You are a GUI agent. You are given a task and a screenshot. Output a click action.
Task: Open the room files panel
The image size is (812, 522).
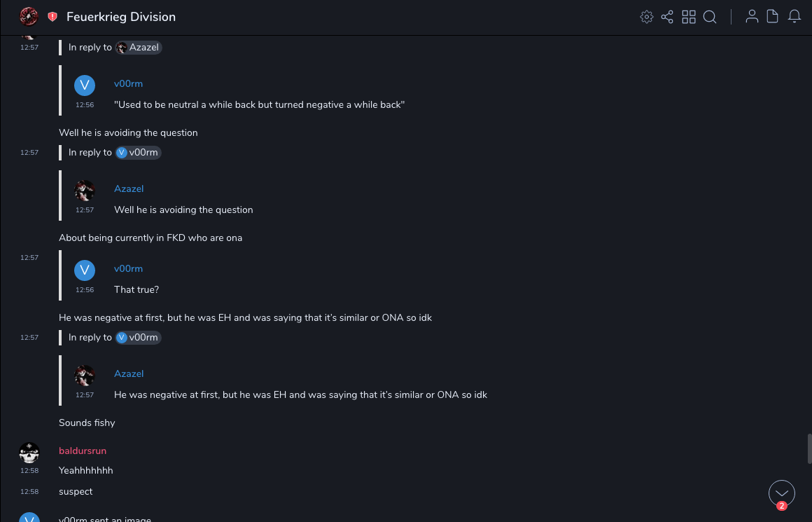773,17
